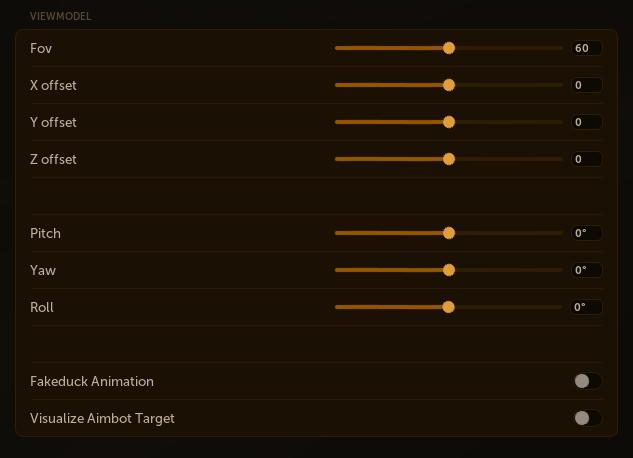Click the Fov slider handle

pyautogui.click(x=449, y=48)
